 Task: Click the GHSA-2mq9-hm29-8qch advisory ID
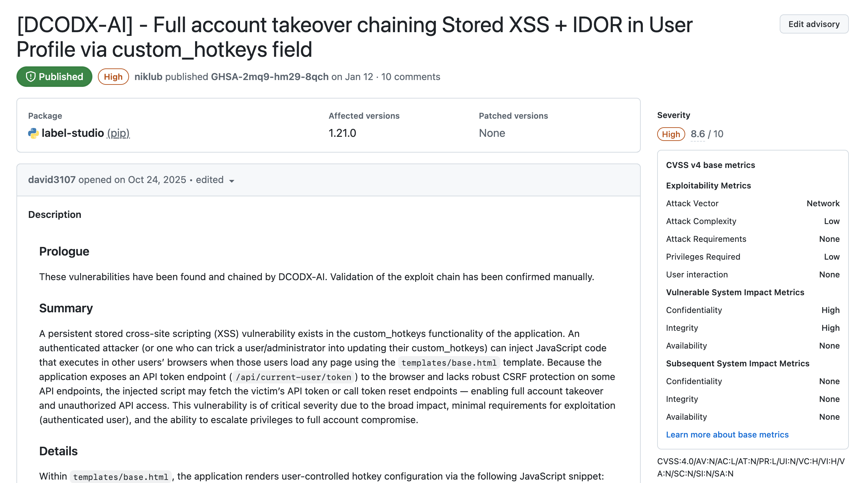point(270,77)
